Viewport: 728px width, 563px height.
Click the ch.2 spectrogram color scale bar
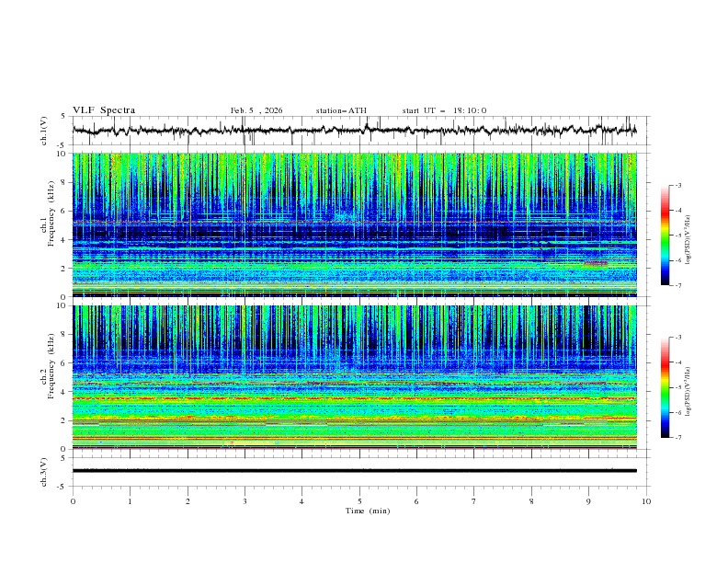(x=665, y=387)
